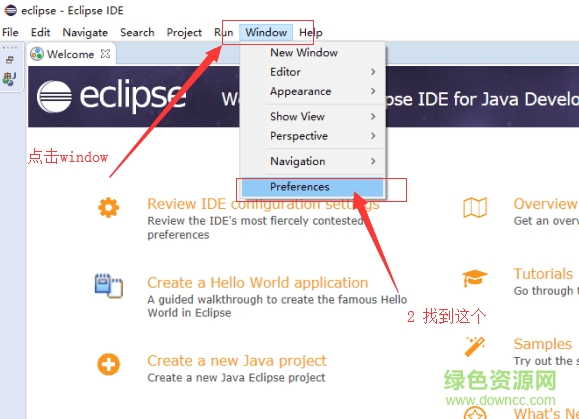Open the Help menu
The width and height of the screenshot is (579, 419).
coord(311,32)
